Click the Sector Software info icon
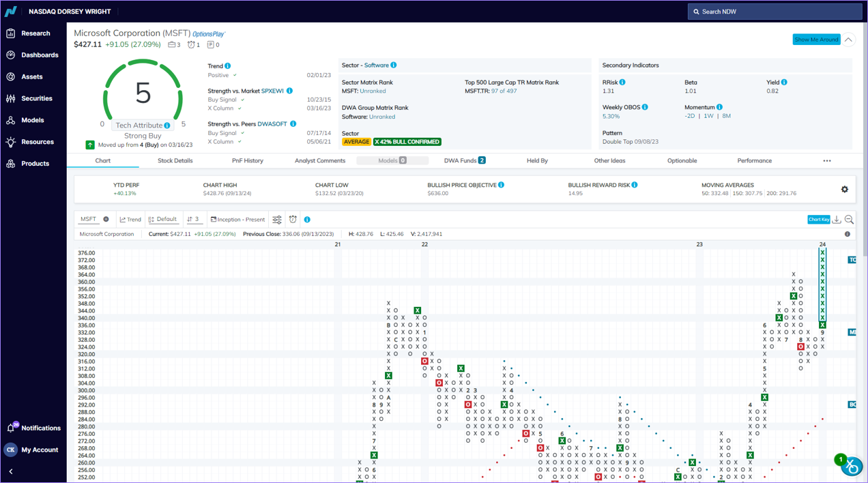Image resolution: width=868 pixels, height=483 pixels. (x=394, y=65)
